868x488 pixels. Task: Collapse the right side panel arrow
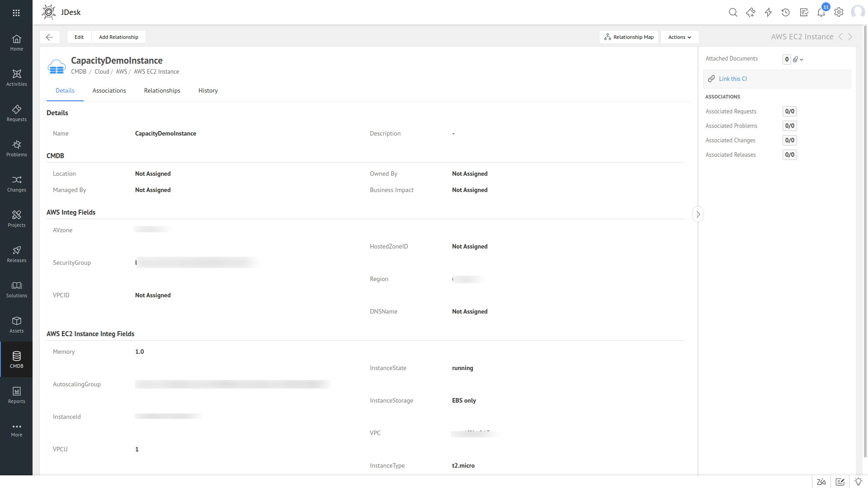(x=698, y=214)
